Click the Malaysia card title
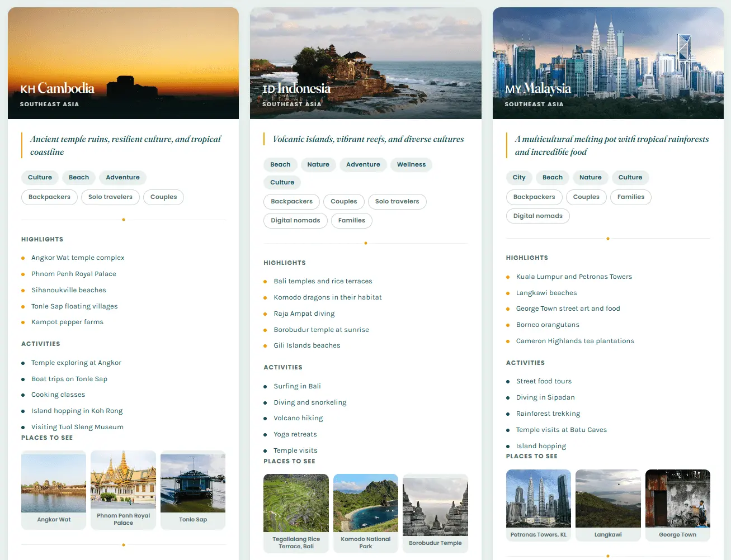 pos(538,88)
